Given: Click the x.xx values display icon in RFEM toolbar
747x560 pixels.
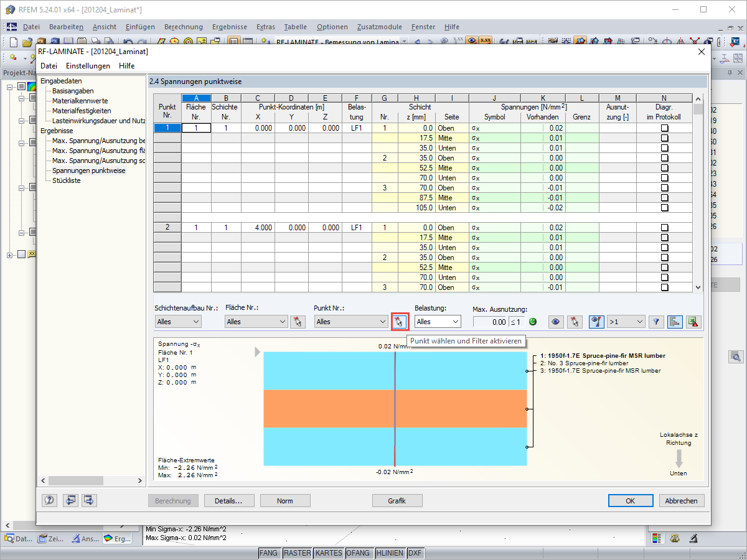Looking at the screenshot, I should (486, 41).
